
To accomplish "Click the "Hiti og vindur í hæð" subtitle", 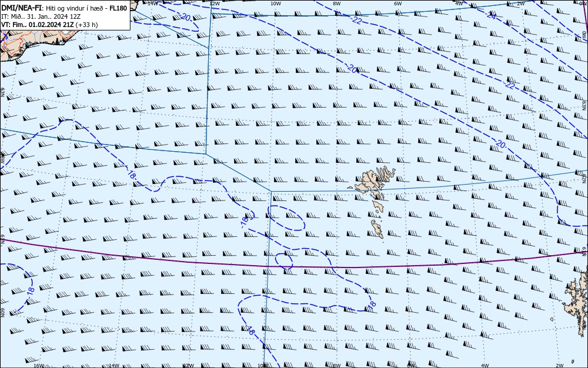I will (76, 8).
